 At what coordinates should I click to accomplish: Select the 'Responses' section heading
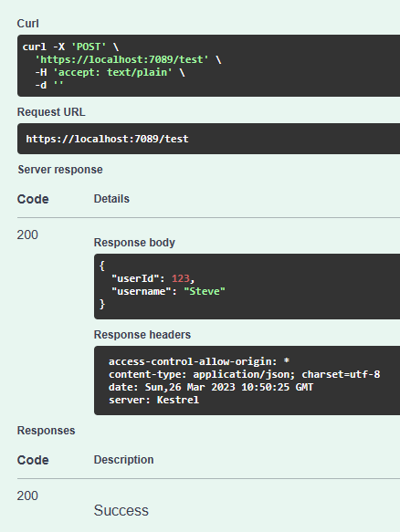click(47, 430)
